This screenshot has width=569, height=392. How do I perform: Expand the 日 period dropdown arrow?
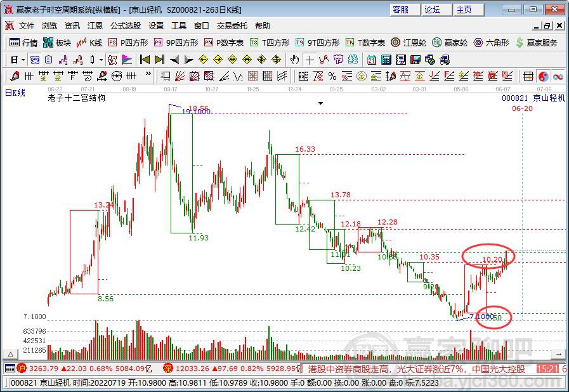(23, 60)
